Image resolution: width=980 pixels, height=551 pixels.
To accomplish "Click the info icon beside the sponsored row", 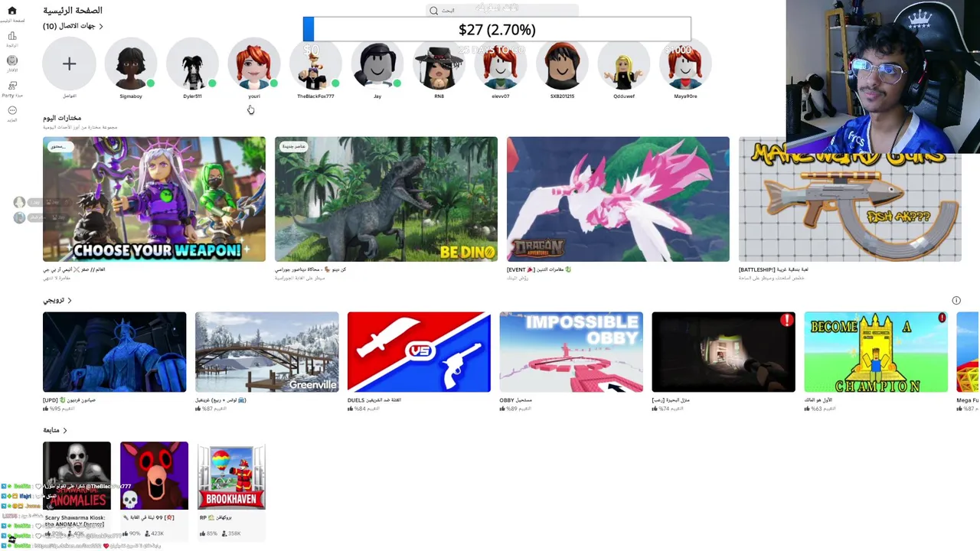I will pyautogui.click(x=956, y=301).
